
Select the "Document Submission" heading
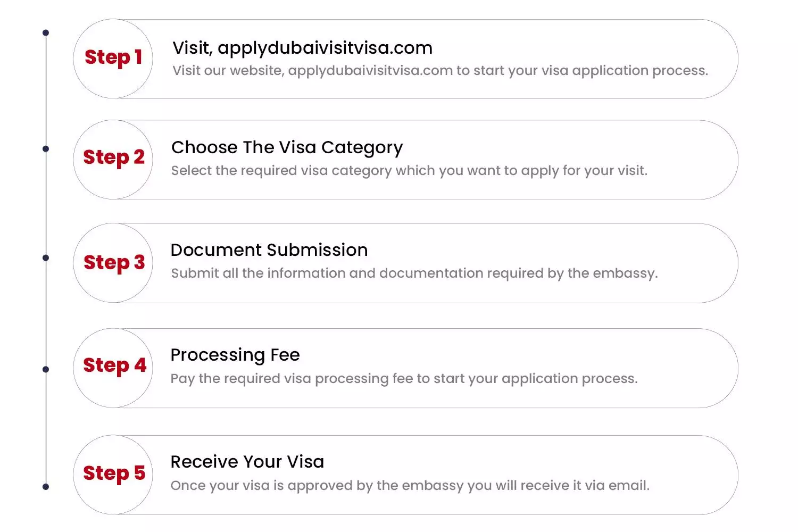tap(269, 250)
